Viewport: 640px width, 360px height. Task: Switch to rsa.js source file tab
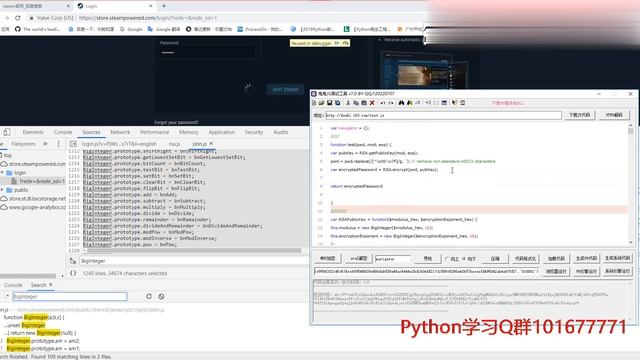pos(174,144)
